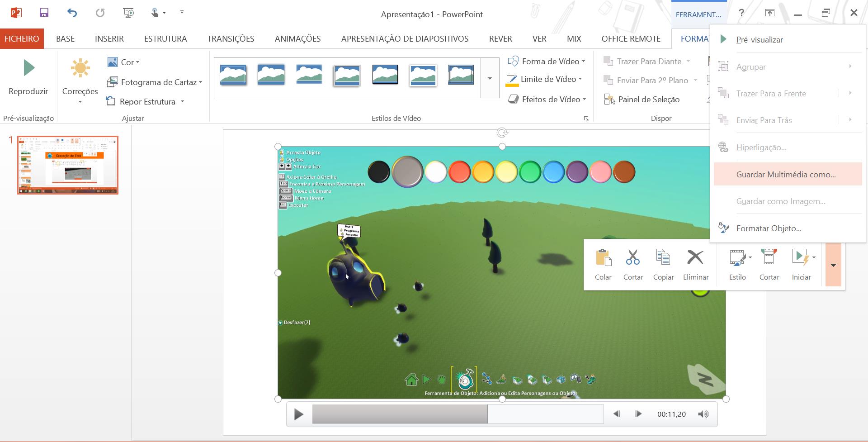Click the video volume speaker icon
This screenshot has height=442, width=868.
pos(703,414)
